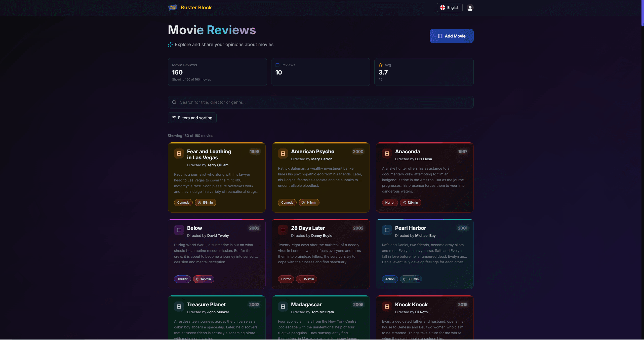Click the clock icon in the 129min badge
The width and height of the screenshot is (644, 340).
point(405,203)
